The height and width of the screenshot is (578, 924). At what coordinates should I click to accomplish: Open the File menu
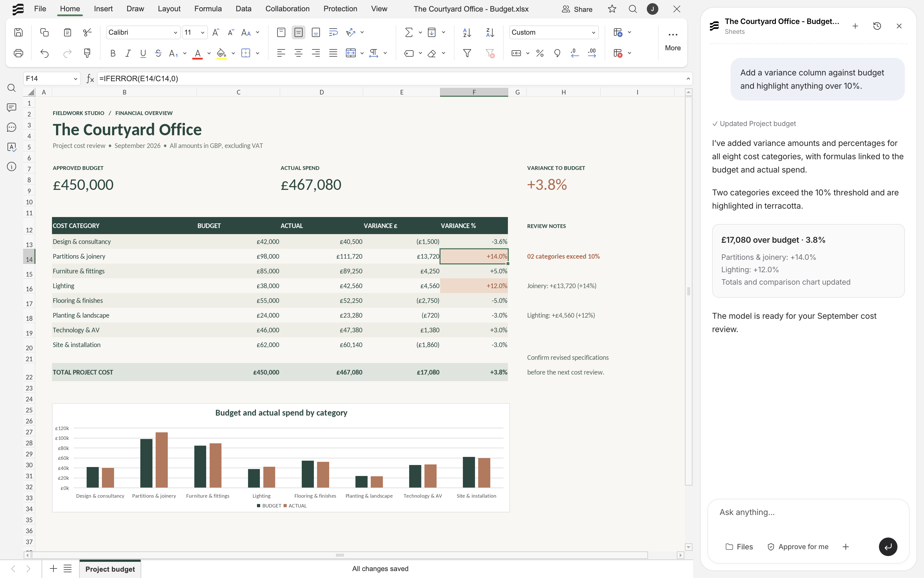click(40, 9)
